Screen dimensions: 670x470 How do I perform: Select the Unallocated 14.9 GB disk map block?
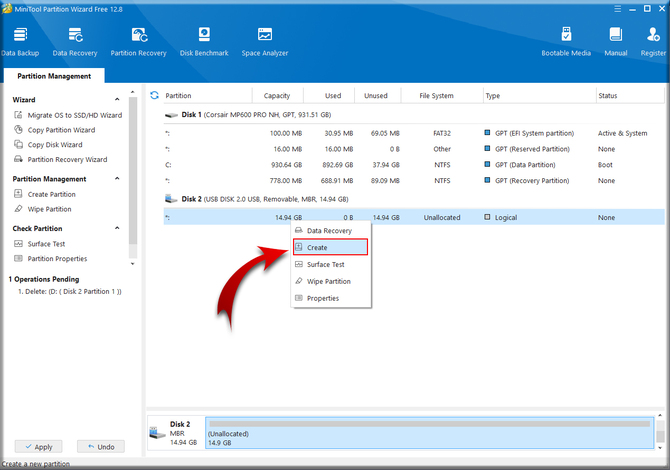click(x=430, y=433)
